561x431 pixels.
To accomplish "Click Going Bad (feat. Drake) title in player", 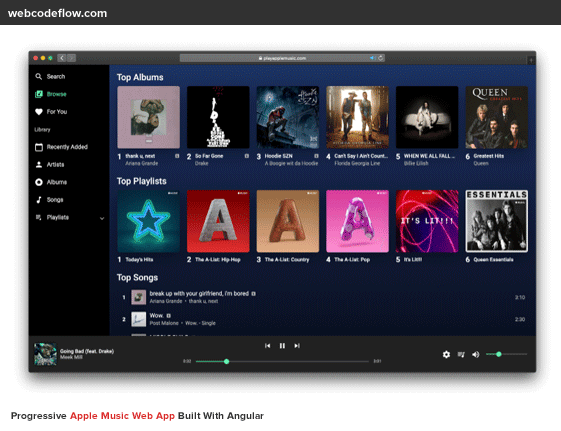I will (x=87, y=351).
